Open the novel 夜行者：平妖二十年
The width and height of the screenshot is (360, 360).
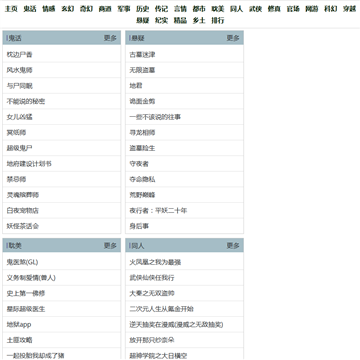point(158,210)
